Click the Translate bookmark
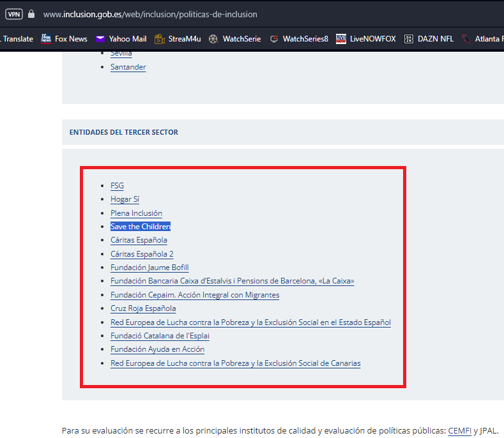504x438 pixels. pyautogui.click(x=18, y=39)
